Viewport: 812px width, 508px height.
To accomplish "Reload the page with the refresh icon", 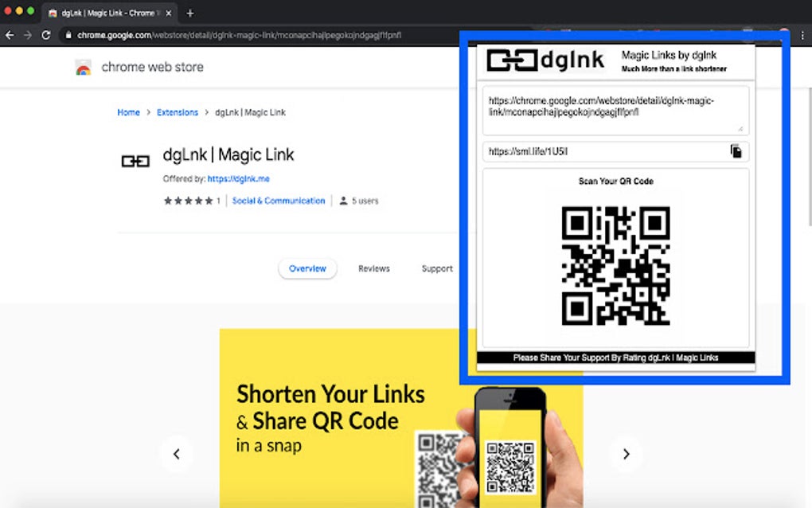I will (x=46, y=35).
